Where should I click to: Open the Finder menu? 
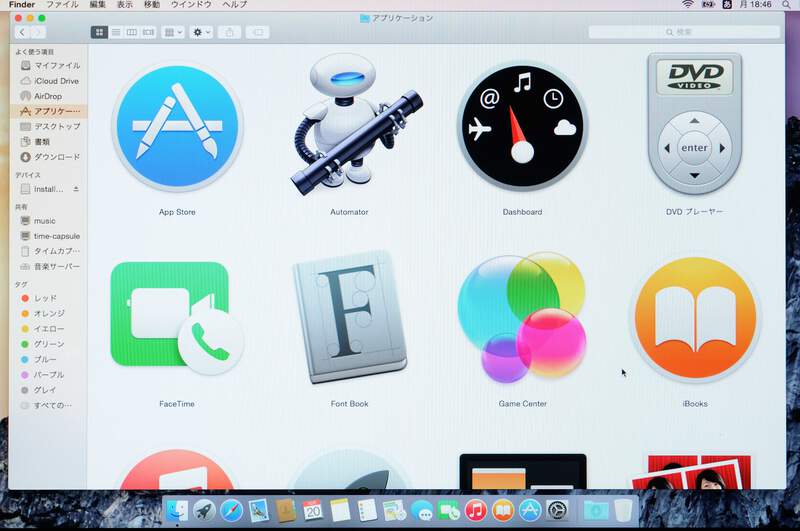point(22,5)
